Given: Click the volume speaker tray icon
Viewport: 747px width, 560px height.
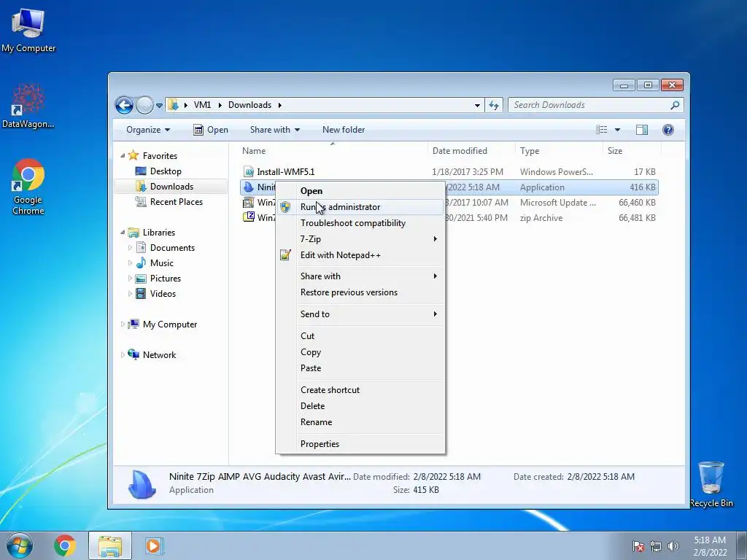Looking at the screenshot, I should (x=673, y=546).
